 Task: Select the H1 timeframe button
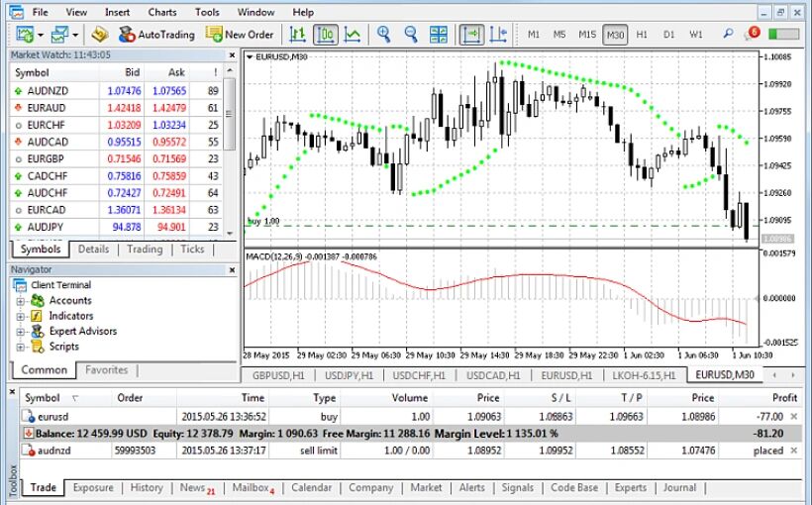click(x=642, y=35)
